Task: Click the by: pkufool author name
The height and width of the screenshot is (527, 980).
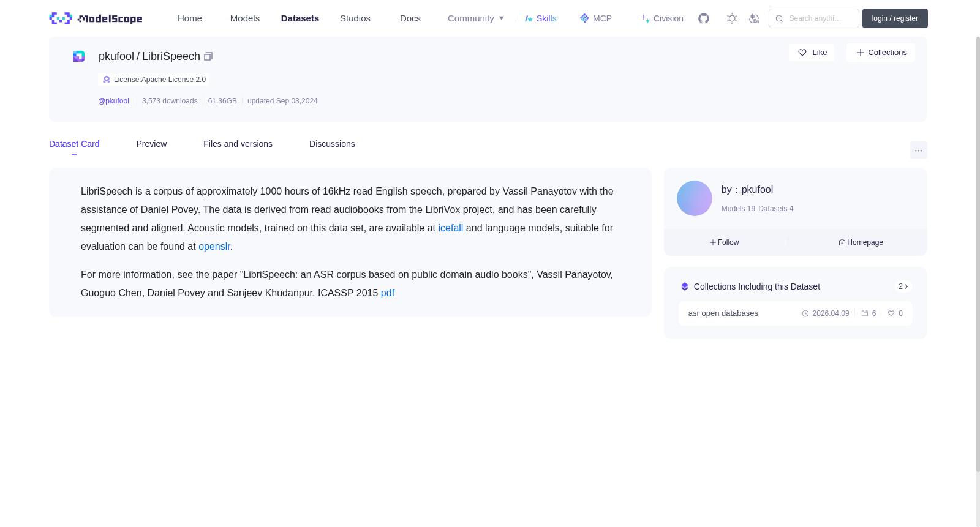Action: pos(747,190)
